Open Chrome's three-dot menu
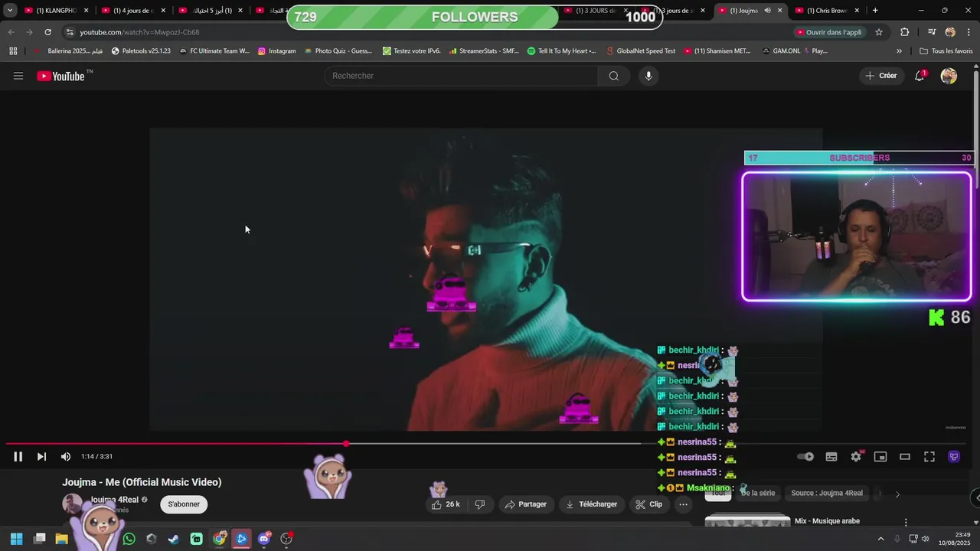980x551 pixels. click(x=969, y=32)
